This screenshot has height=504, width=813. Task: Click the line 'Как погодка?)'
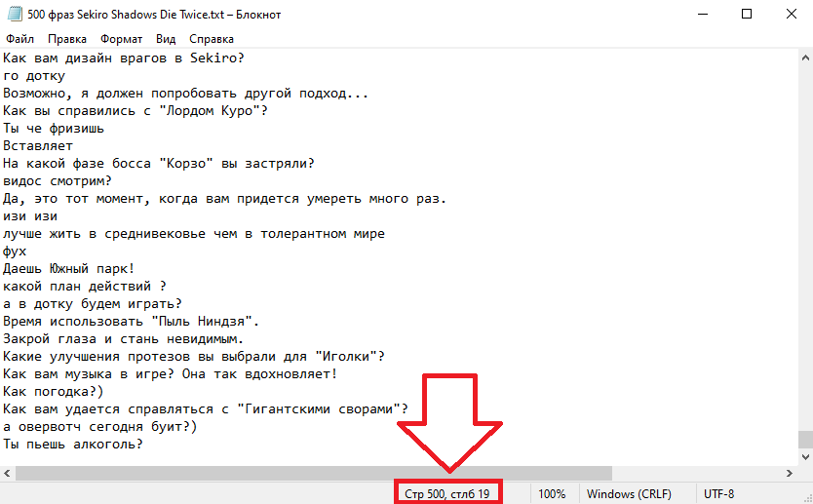(x=54, y=392)
